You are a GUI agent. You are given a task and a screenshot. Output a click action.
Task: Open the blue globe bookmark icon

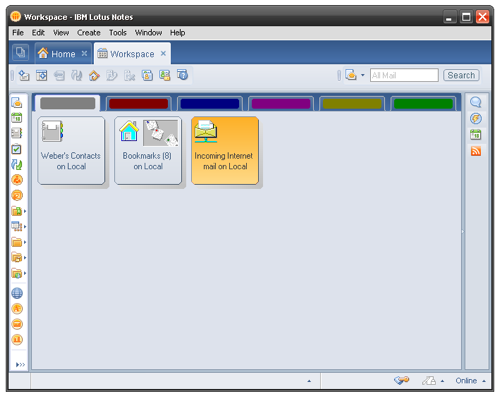pos(17,293)
